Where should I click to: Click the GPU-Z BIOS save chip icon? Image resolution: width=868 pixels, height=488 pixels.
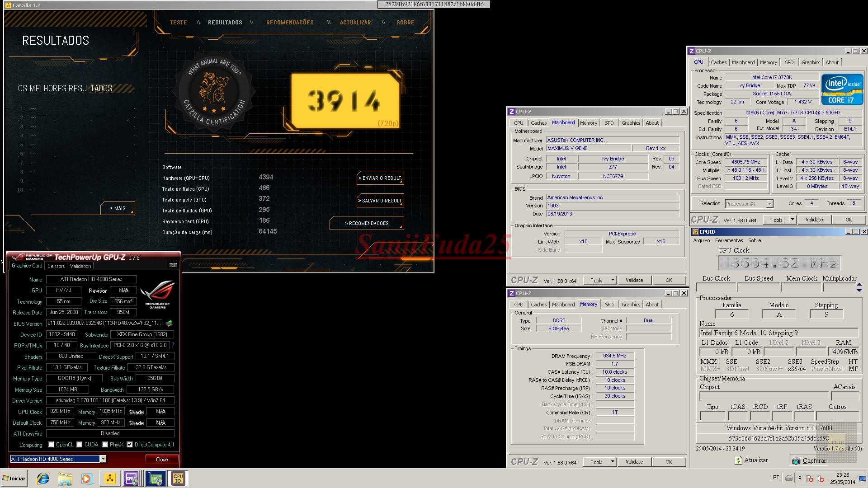tap(169, 323)
